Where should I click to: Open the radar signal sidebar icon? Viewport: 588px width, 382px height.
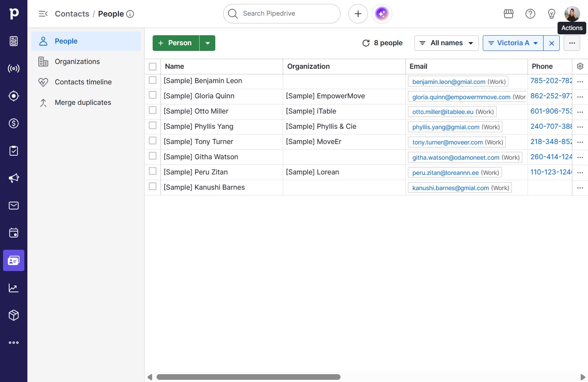tap(14, 69)
